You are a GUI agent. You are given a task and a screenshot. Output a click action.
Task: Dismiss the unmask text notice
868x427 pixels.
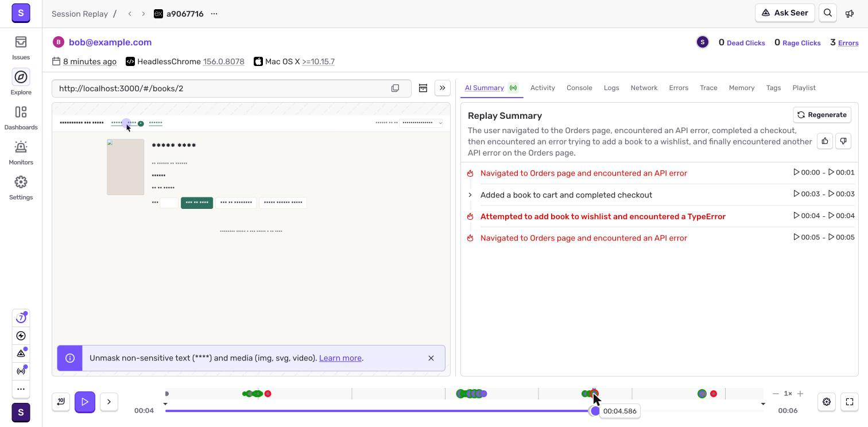click(x=431, y=358)
